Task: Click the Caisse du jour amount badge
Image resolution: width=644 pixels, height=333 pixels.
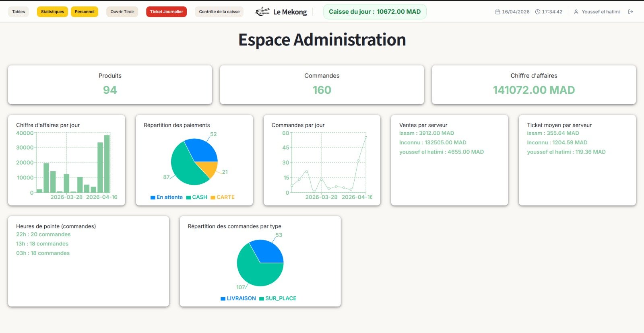Action: pos(375,12)
